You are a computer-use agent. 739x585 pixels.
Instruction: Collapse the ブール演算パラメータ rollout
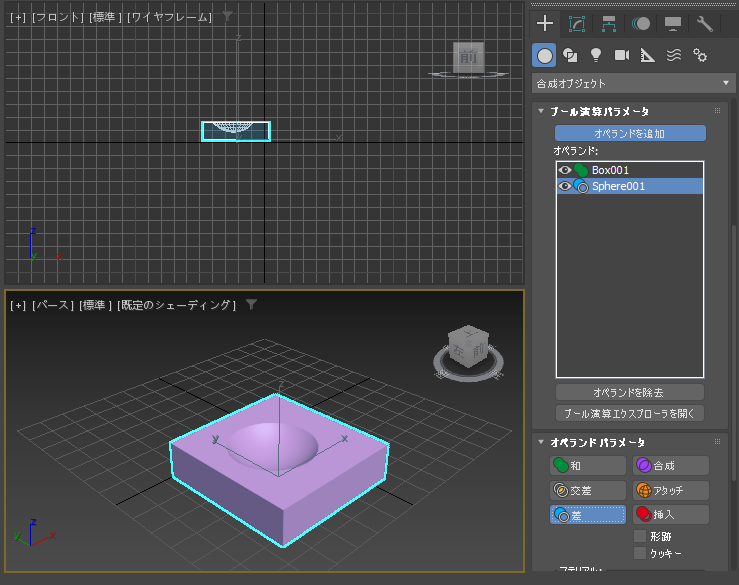541,111
